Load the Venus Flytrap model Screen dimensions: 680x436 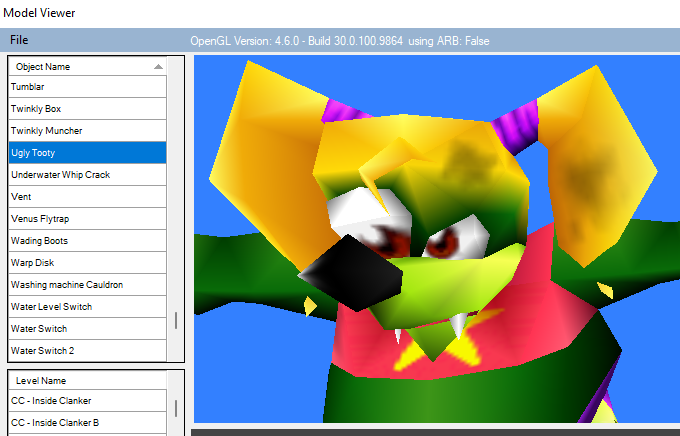[87, 219]
